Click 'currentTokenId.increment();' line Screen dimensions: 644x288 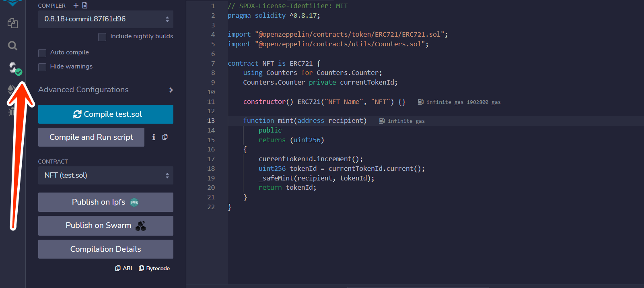coord(311,159)
